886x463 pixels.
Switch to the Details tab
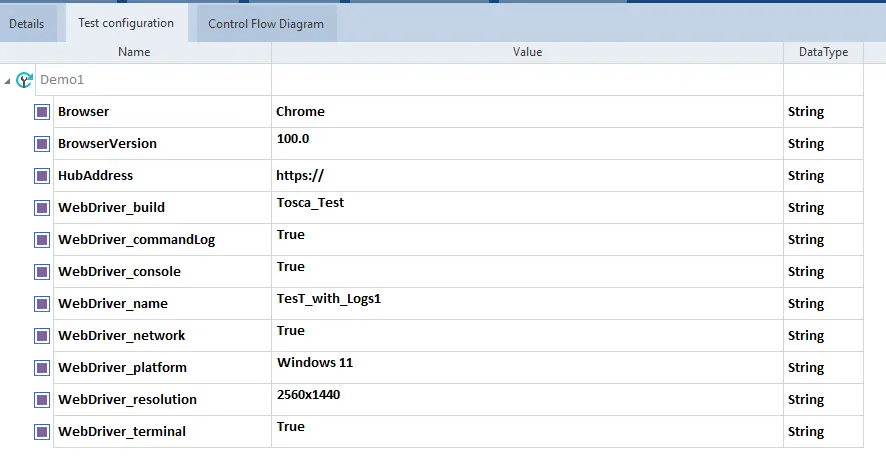coord(27,24)
